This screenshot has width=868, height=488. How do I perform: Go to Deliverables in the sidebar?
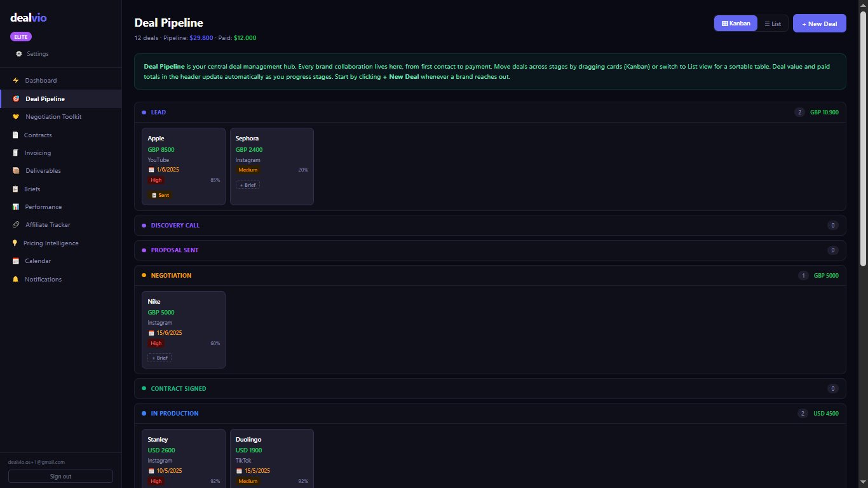(41, 171)
